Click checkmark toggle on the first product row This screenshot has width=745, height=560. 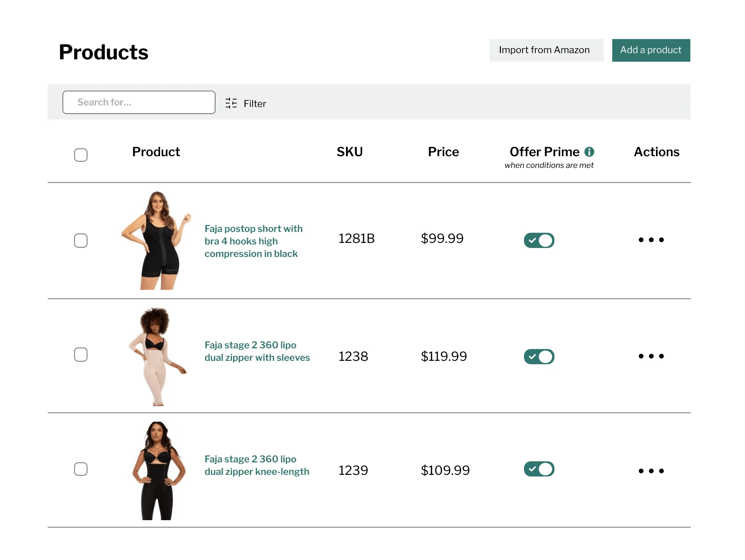point(539,240)
